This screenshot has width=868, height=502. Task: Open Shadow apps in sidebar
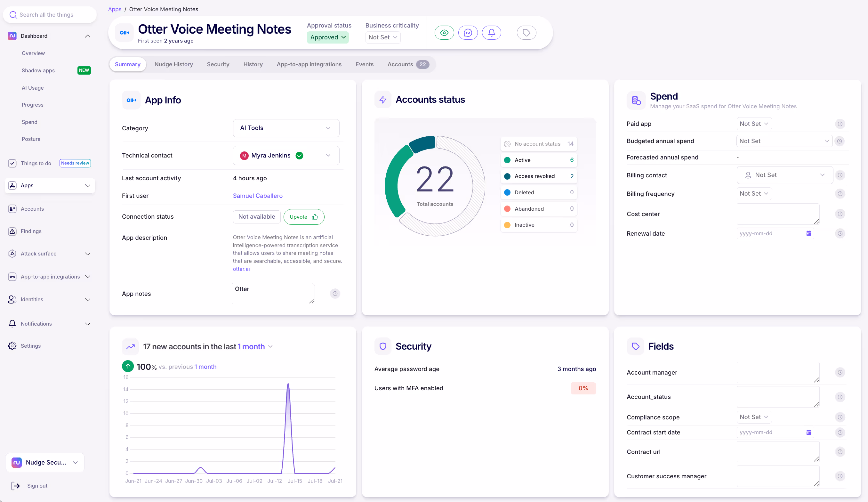38,71
